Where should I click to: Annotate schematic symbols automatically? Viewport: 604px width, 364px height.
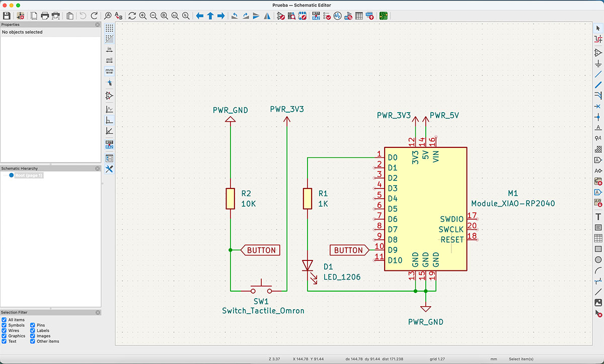click(316, 16)
